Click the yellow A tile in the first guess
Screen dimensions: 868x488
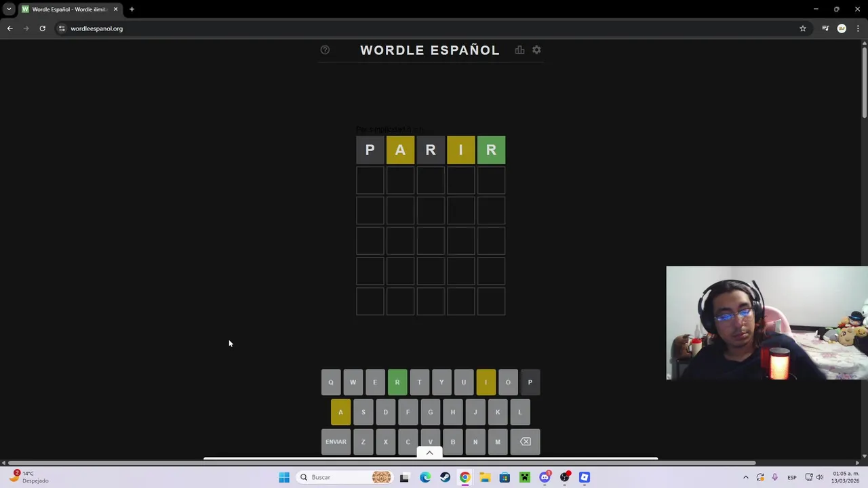pos(400,150)
